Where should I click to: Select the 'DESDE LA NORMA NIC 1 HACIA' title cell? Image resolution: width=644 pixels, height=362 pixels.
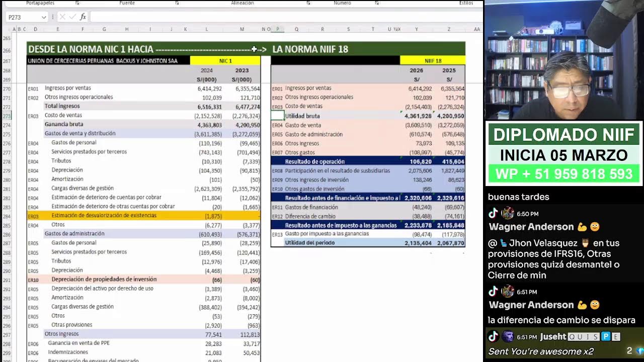91,49
